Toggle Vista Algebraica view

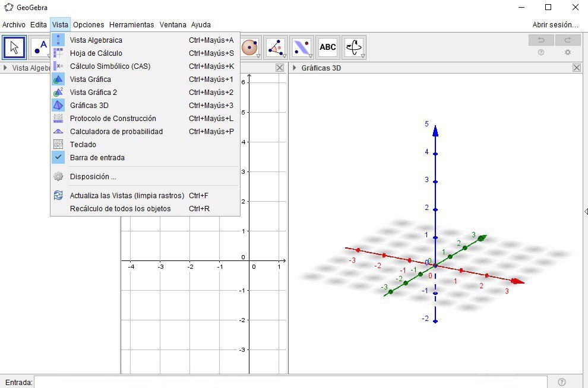pyautogui.click(x=145, y=40)
